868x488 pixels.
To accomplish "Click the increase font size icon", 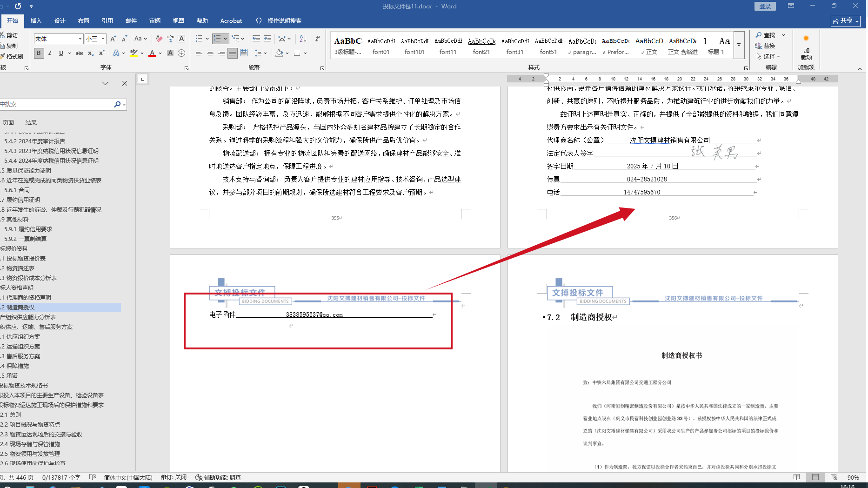I will (113, 39).
